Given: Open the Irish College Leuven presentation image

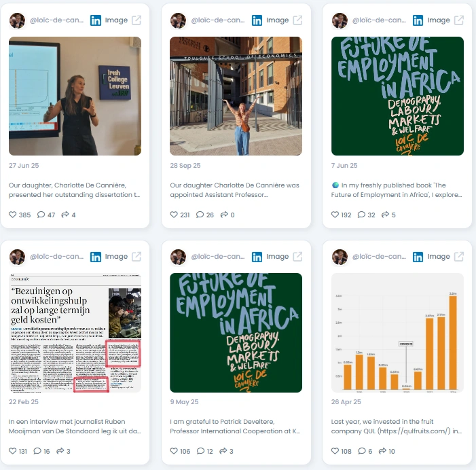Looking at the screenshot, I should pos(75,96).
